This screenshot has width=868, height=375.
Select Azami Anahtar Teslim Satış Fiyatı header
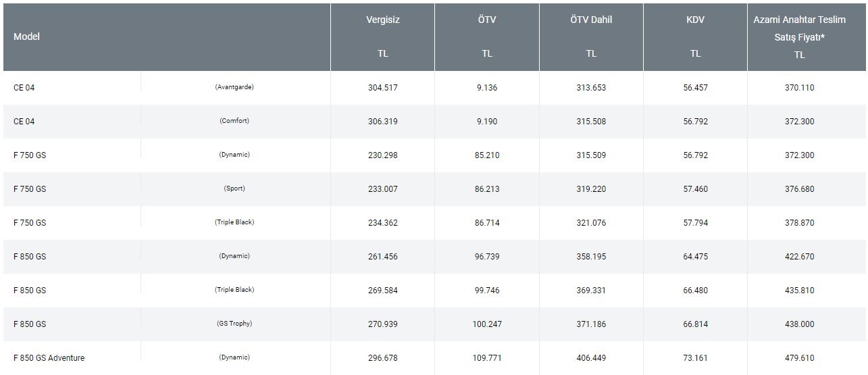coord(799,37)
